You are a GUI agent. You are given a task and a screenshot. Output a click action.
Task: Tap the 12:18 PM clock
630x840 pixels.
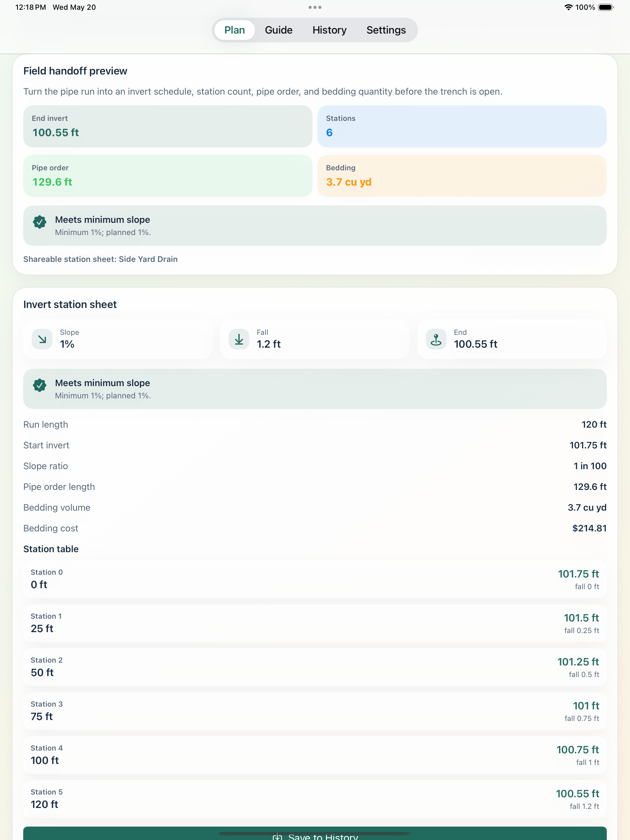tap(31, 7)
